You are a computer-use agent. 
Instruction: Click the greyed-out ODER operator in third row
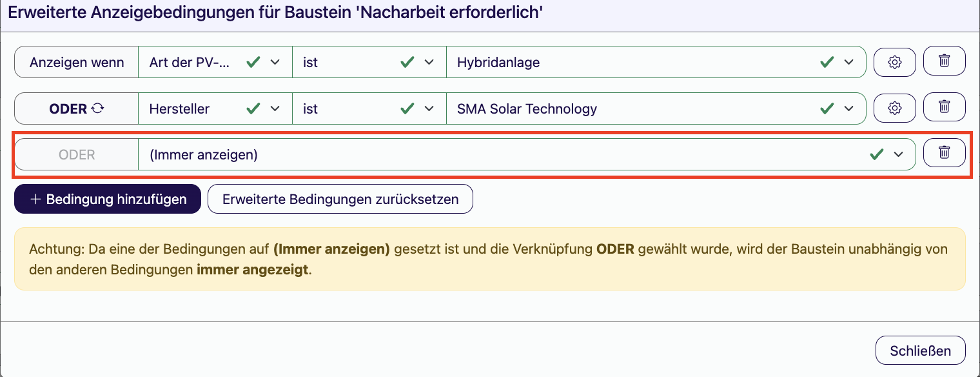(x=77, y=155)
